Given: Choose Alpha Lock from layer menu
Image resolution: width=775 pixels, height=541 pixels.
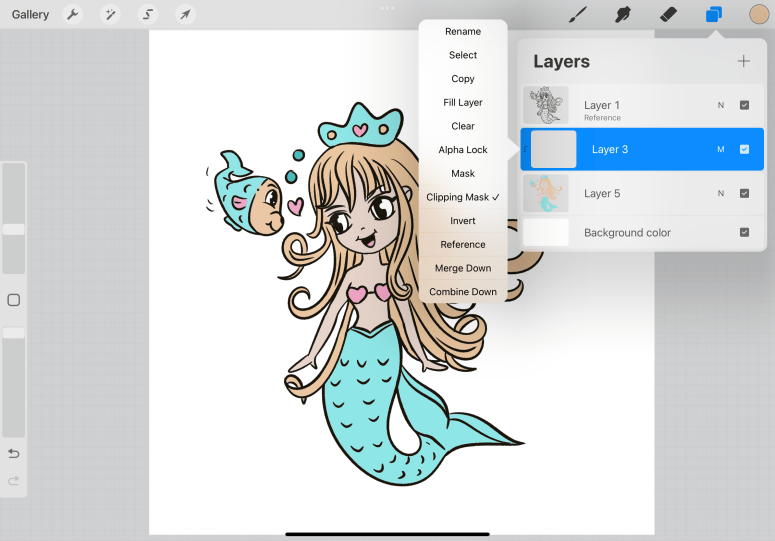Looking at the screenshot, I should pyautogui.click(x=463, y=150).
